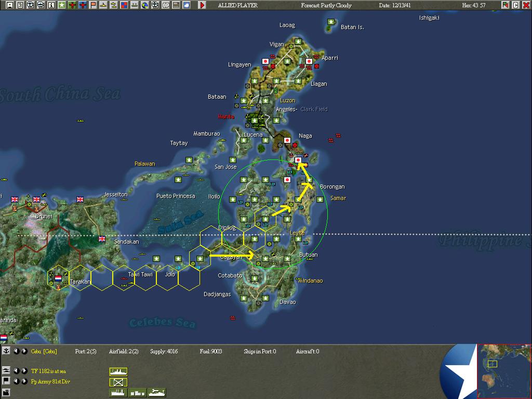Viewport: 532px width, 399px height.
Task: Click the black flag icon beside Pp Army
Action: [x=6, y=381]
